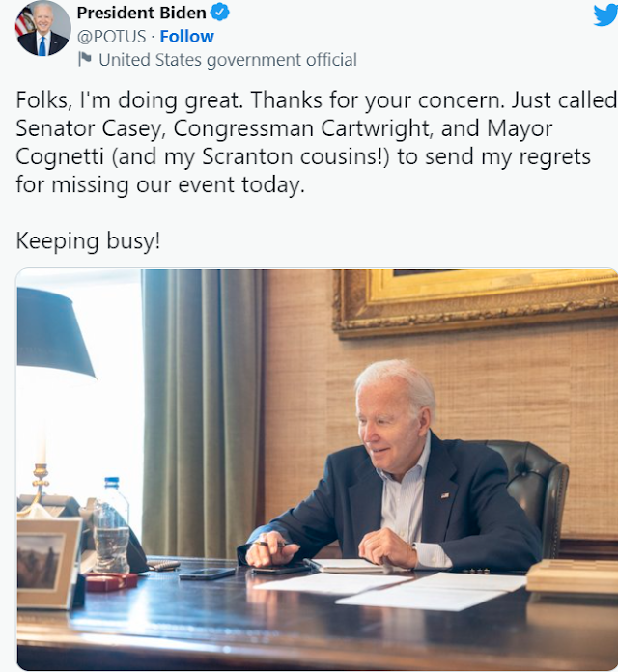618x672 pixels.
Task: Click the Twitter bird logo
Action: (605, 15)
